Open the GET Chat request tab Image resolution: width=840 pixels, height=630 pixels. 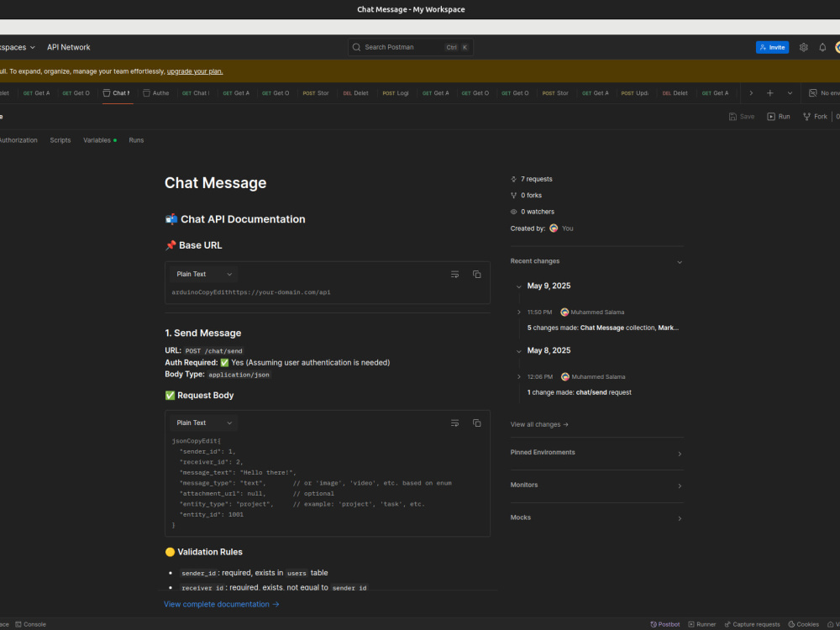[196, 92]
